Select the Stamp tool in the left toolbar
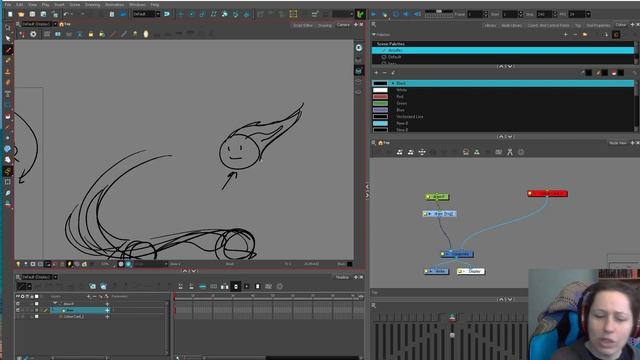The height and width of the screenshot is (360, 640). [8, 72]
